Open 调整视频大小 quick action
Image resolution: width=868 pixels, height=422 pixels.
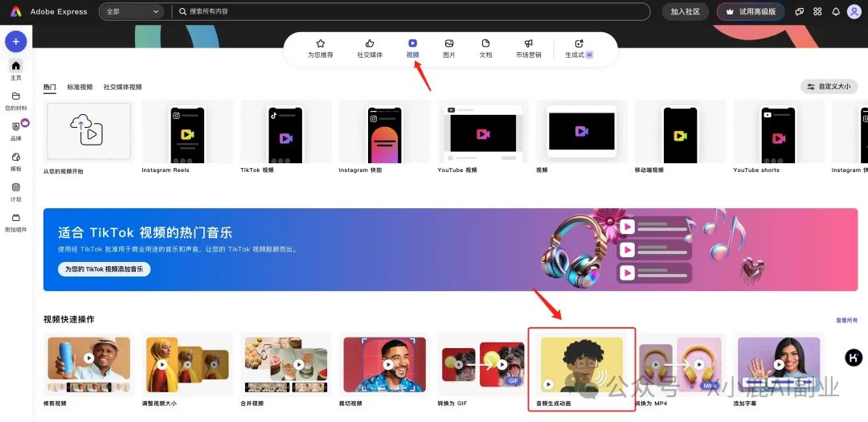[x=187, y=370]
